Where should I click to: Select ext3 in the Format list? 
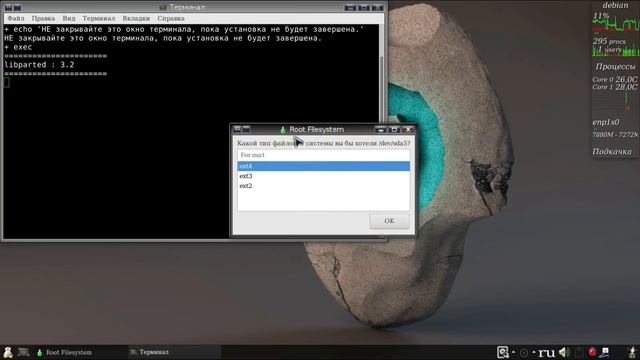[x=323, y=176]
